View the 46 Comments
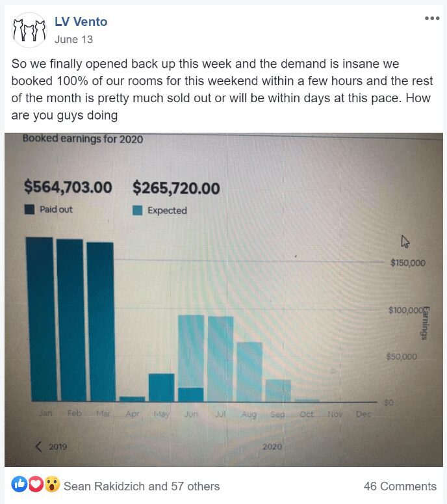The image size is (447, 504). (x=400, y=486)
